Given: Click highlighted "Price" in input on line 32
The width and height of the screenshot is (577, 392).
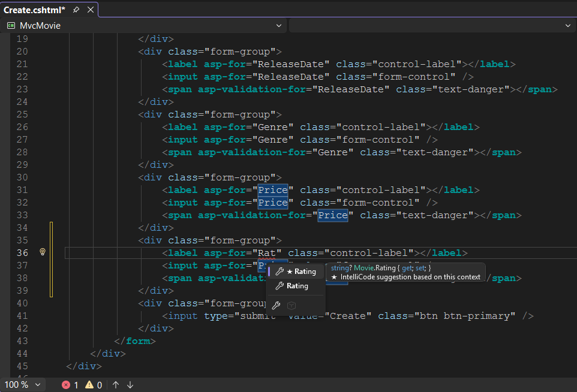Looking at the screenshot, I should coord(273,203).
